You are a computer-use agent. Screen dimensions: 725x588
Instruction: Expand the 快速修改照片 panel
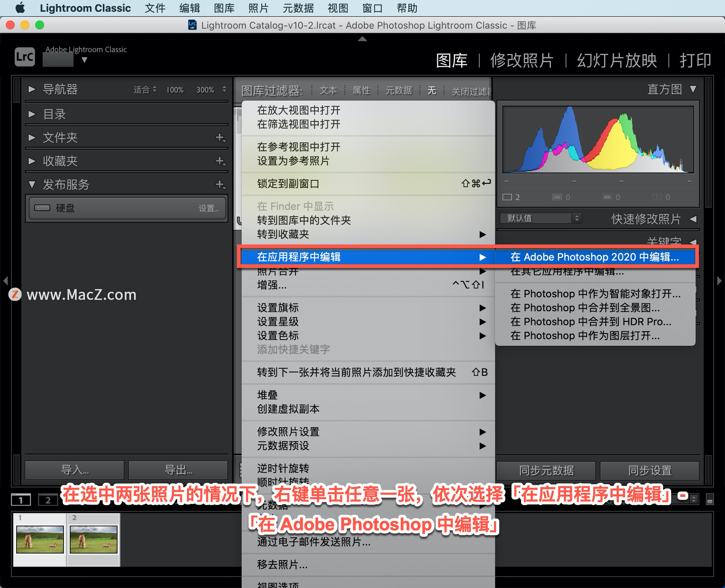pyautogui.click(x=693, y=219)
